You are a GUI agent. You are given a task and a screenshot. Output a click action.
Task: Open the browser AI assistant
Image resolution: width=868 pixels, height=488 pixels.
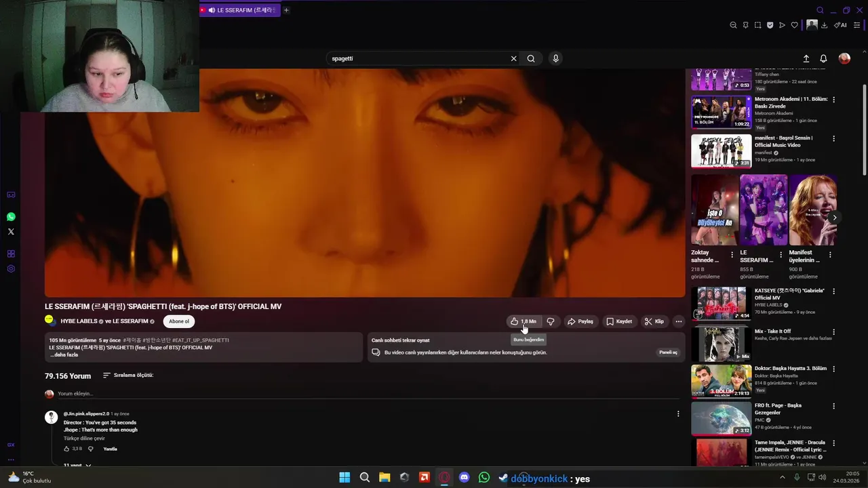pyautogui.click(x=840, y=25)
